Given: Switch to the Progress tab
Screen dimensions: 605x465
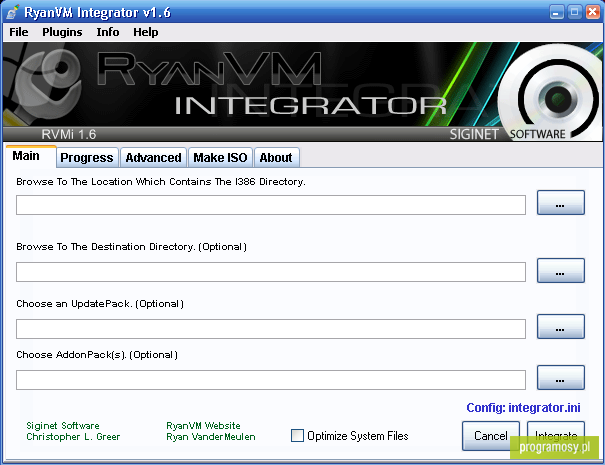Looking at the screenshot, I should point(87,157).
